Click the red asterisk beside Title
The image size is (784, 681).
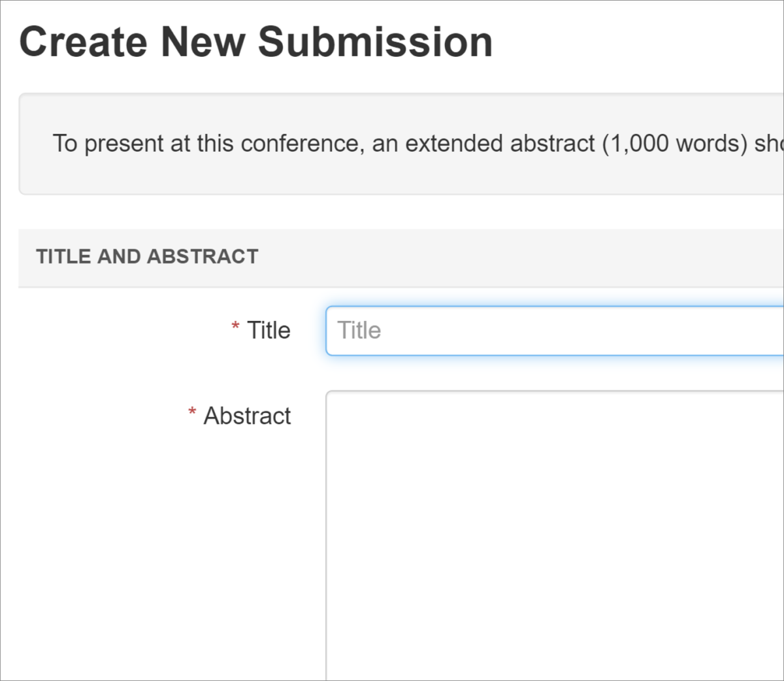(x=235, y=327)
